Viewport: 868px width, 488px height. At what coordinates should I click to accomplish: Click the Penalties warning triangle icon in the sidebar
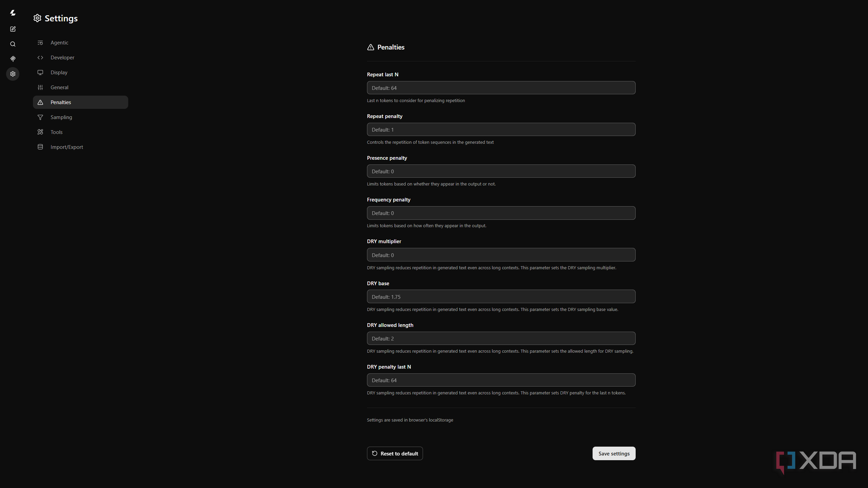click(x=40, y=102)
